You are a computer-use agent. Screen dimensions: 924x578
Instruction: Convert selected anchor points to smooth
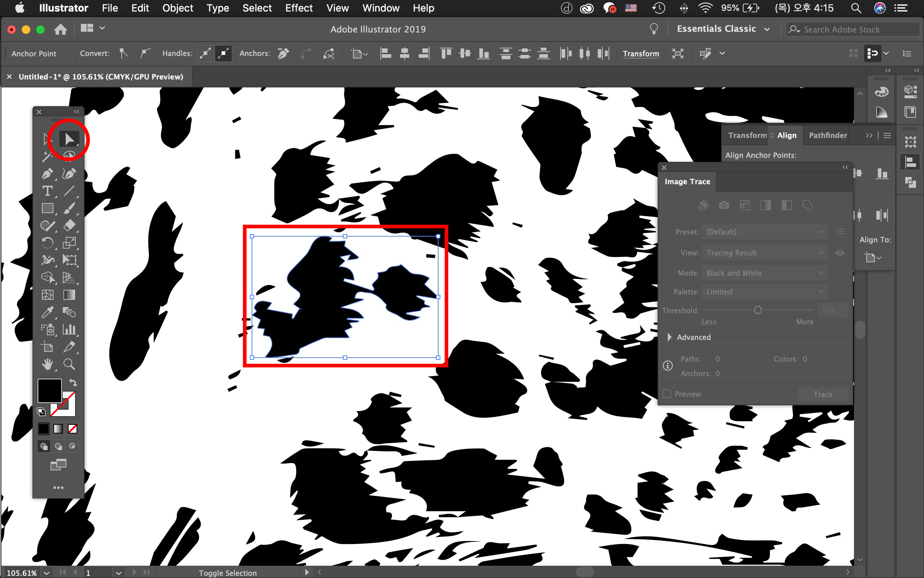point(145,53)
